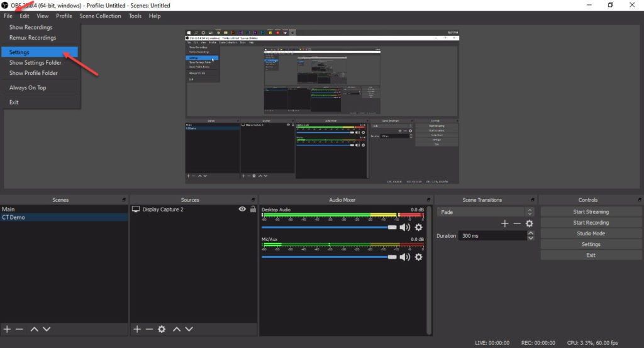Viewport: 644px width, 348px height.
Task: Move source down with down arrow
Action: tap(189, 329)
